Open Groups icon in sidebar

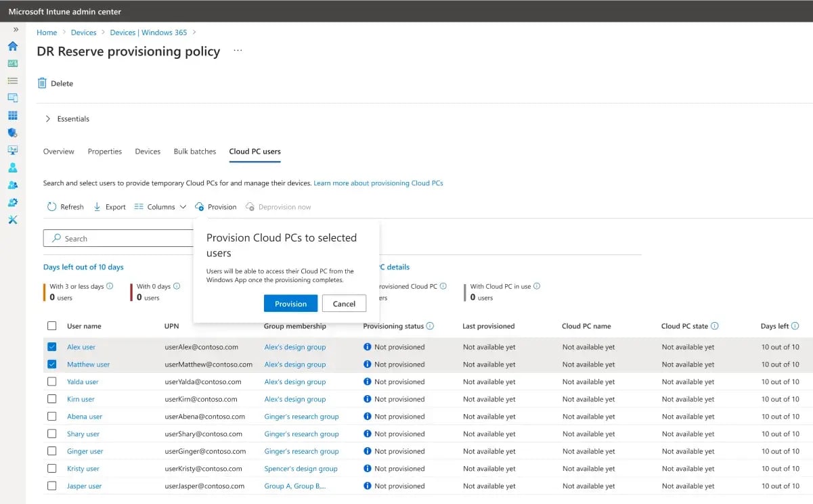click(12, 185)
